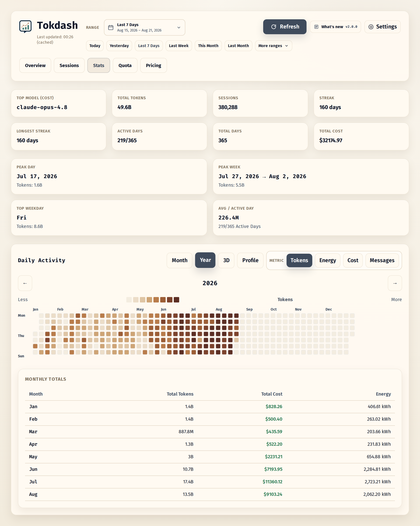Click the lightest legend color swatch
Screen dimensions: 420x526
[x=129, y=300]
